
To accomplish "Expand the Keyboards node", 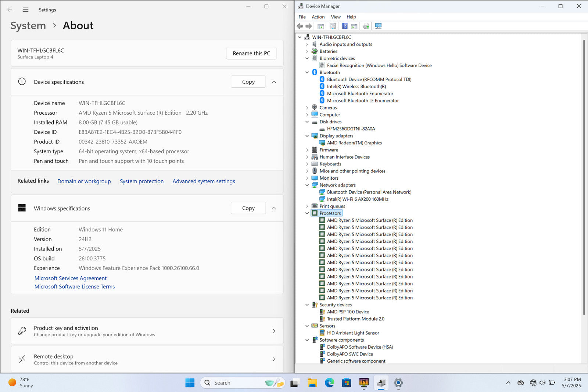I will 307,164.
